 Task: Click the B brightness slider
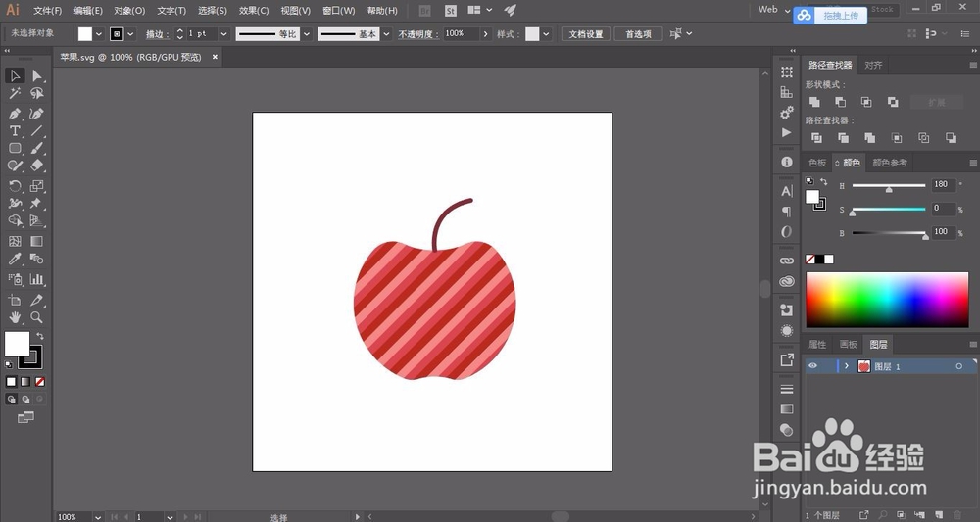click(889, 233)
